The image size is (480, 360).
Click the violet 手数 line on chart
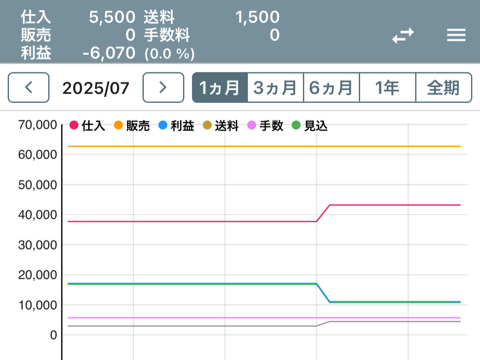coord(264,318)
